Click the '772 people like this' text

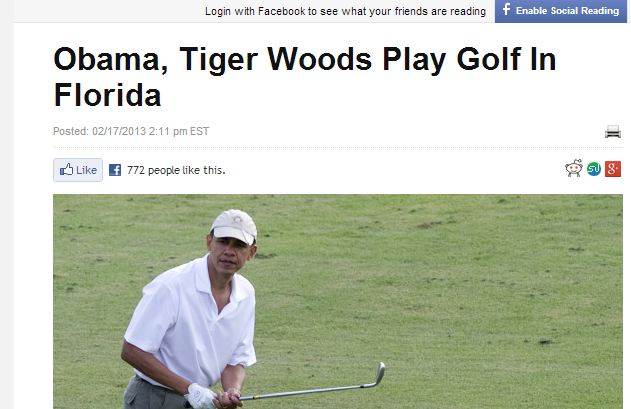176,170
